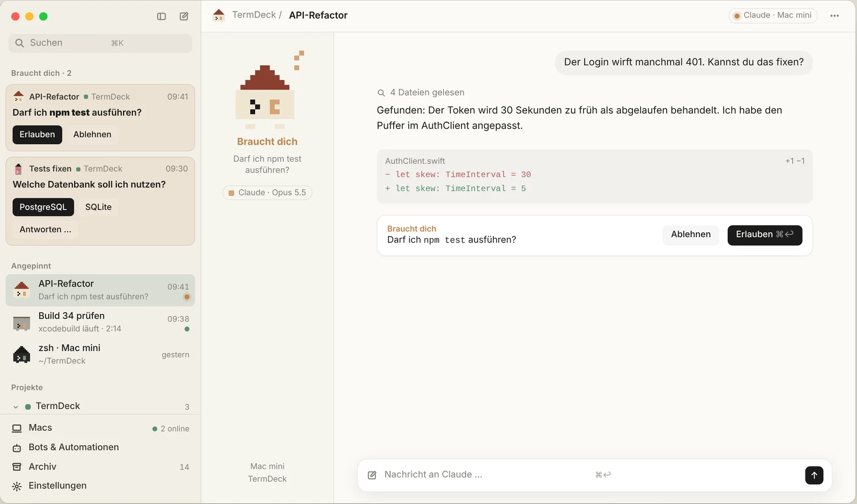Click the send arrow button

point(814,475)
